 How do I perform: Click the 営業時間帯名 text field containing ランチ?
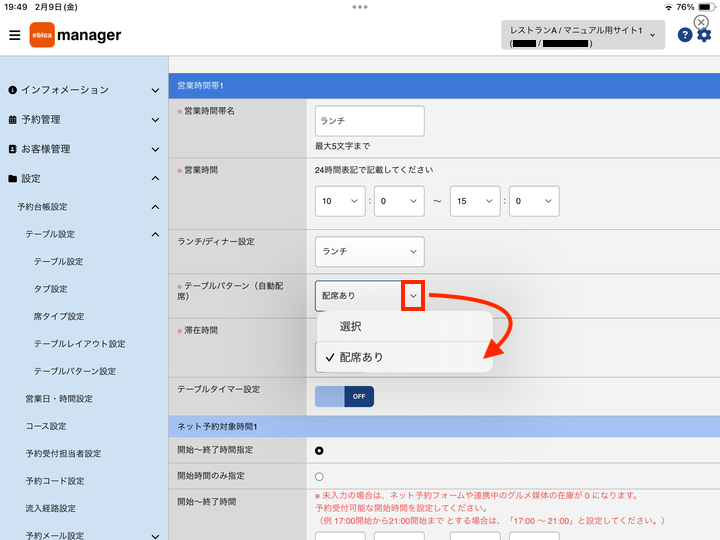tap(370, 121)
